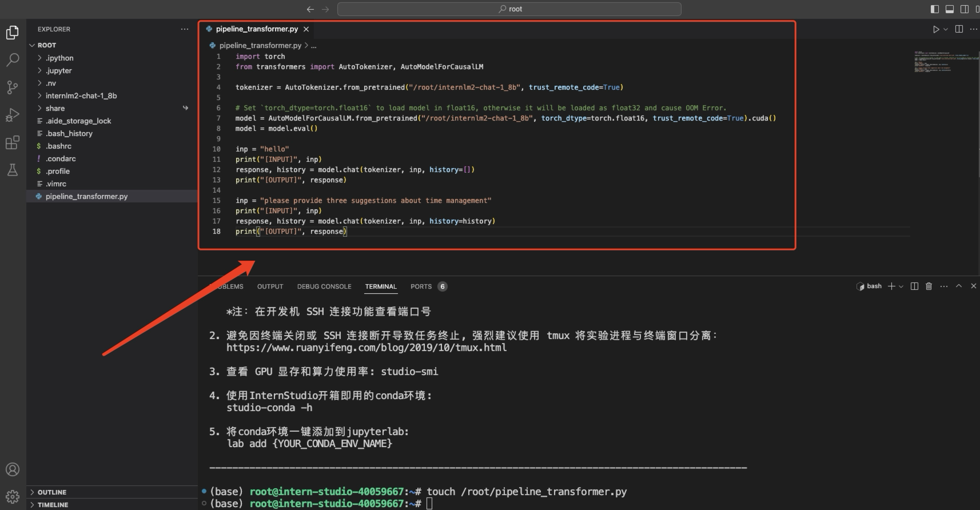This screenshot has width=980, height=510.
Task: Click the tmux tutorial URL in terminal
Action: click(x=366, y=348)
